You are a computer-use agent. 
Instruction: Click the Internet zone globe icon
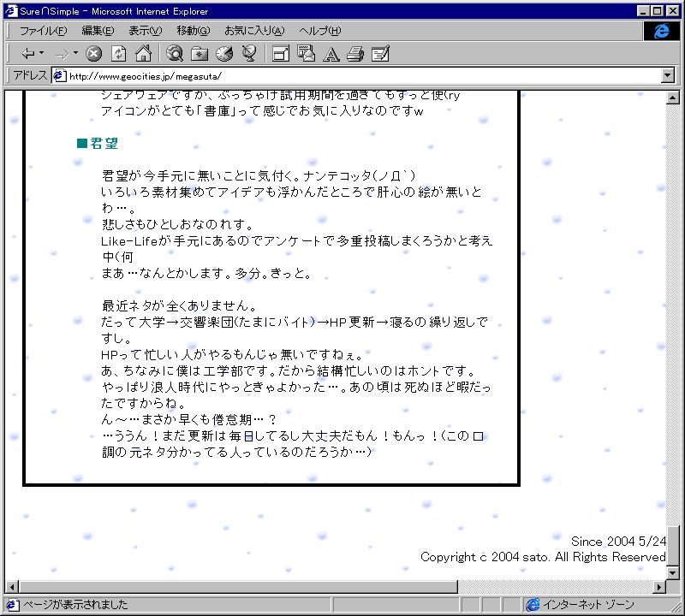533,605
